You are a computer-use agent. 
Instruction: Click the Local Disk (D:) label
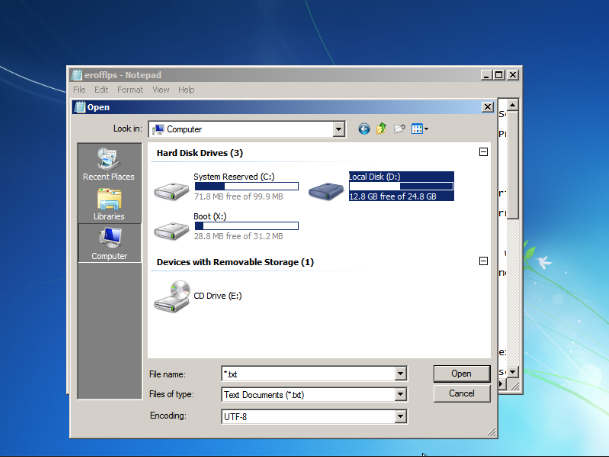point(375,177)
